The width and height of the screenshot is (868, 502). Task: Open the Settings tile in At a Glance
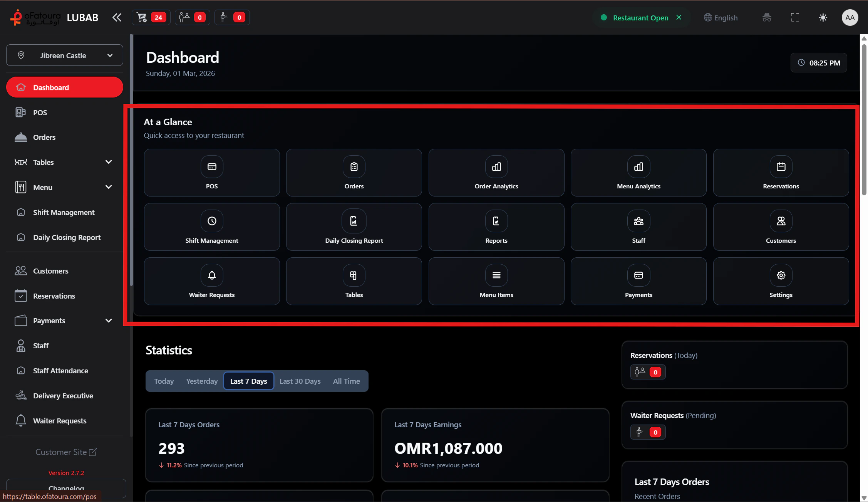pos(781,281)
